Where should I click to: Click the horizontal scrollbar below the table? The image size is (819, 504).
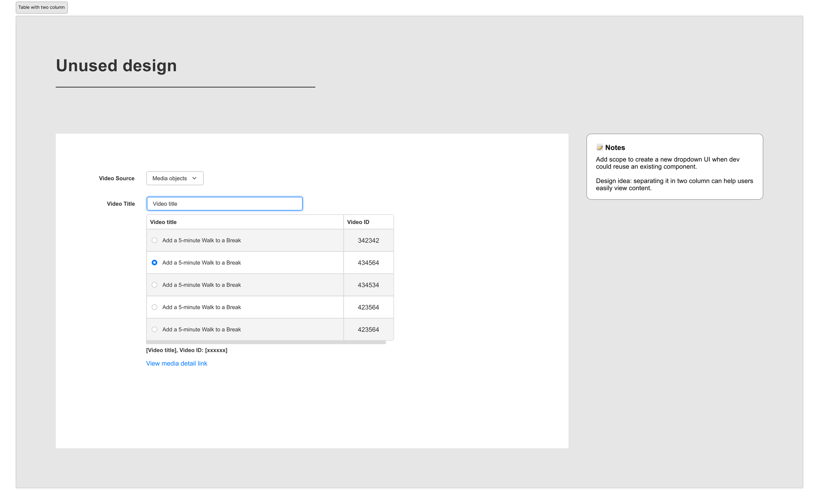pos(266,342)
